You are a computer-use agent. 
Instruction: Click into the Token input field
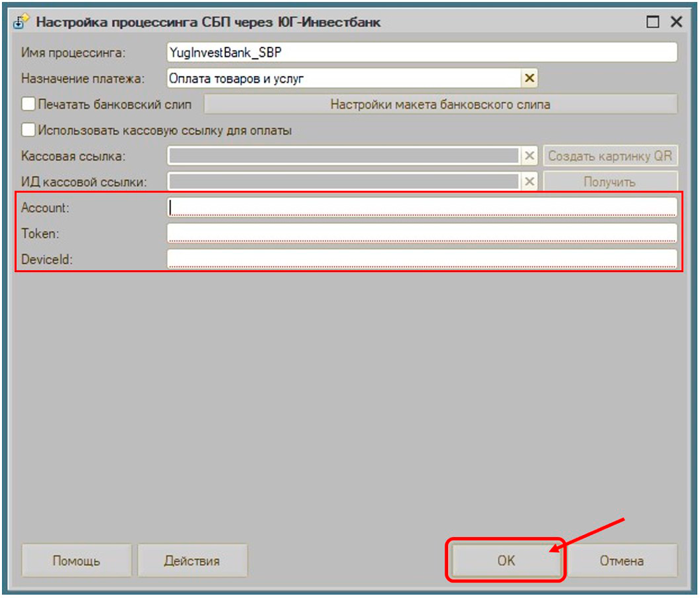(422, 233)
